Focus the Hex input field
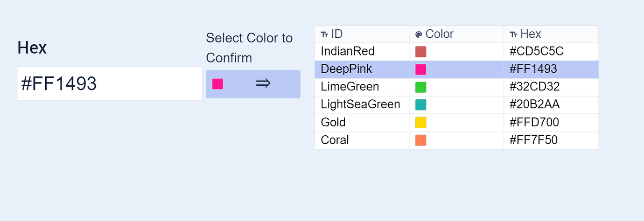This screenshot has height=221, width=644. 109,84
